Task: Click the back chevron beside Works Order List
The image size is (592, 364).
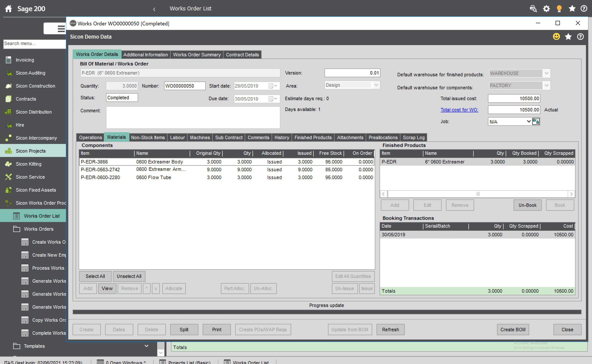Action: [x=154, y=9]
